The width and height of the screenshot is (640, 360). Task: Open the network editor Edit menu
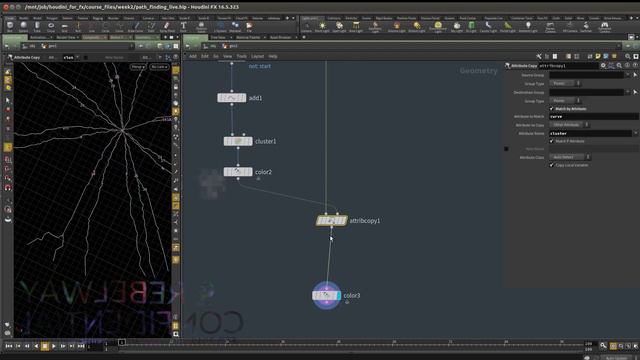205,56
